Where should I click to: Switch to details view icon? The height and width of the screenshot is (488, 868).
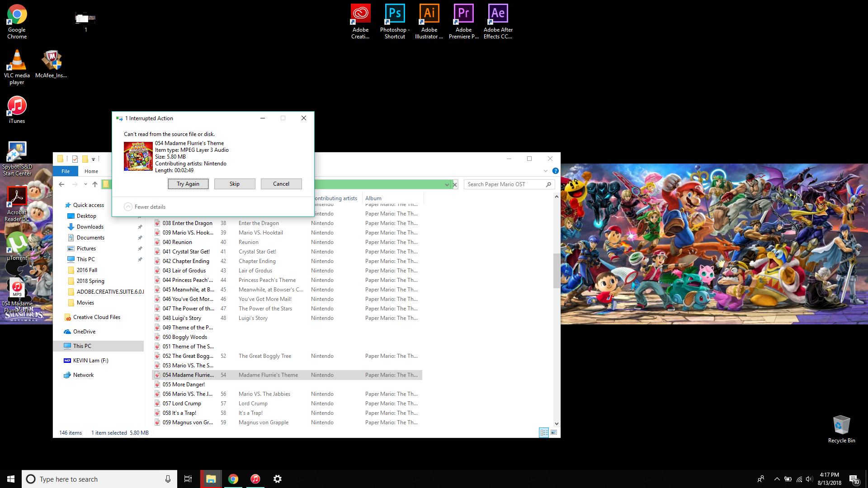tap(544, 432)
